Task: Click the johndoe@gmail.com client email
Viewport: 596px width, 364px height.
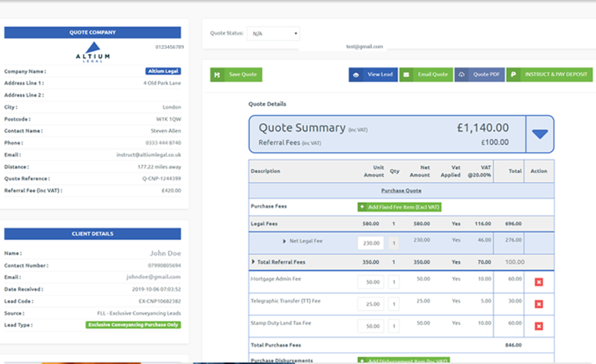Action: coord(154,277)
